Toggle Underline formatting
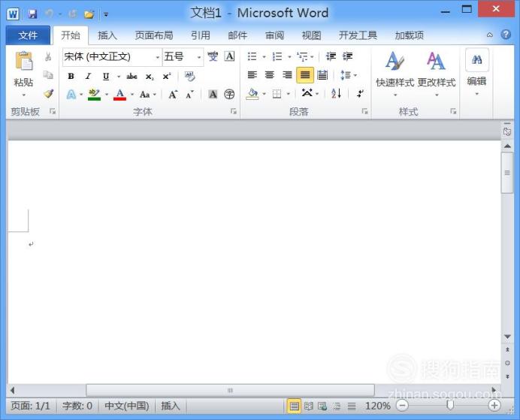The width and height of the screenshot is (520, 420). (106, 77)
